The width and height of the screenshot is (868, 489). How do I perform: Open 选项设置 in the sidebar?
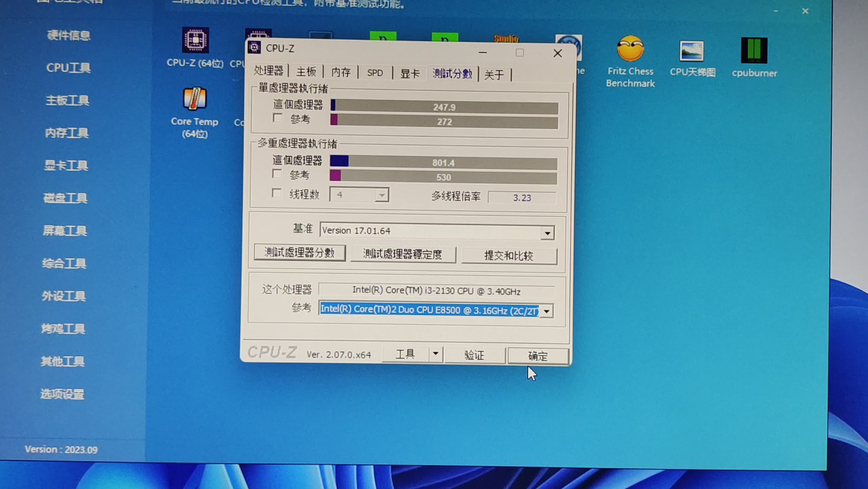pyautogui.click(x=62, y=394)
